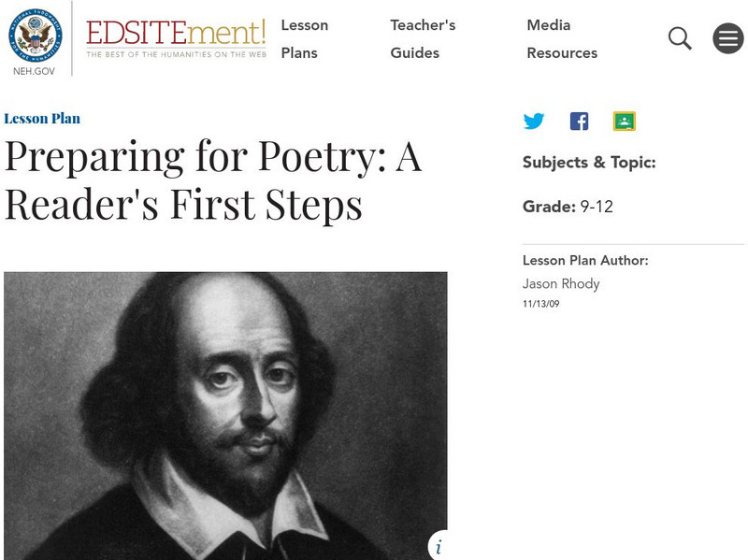Open the Teacher's Guides menu item
The height and width of the screenshot is (560, 748).
click(423, 38)
